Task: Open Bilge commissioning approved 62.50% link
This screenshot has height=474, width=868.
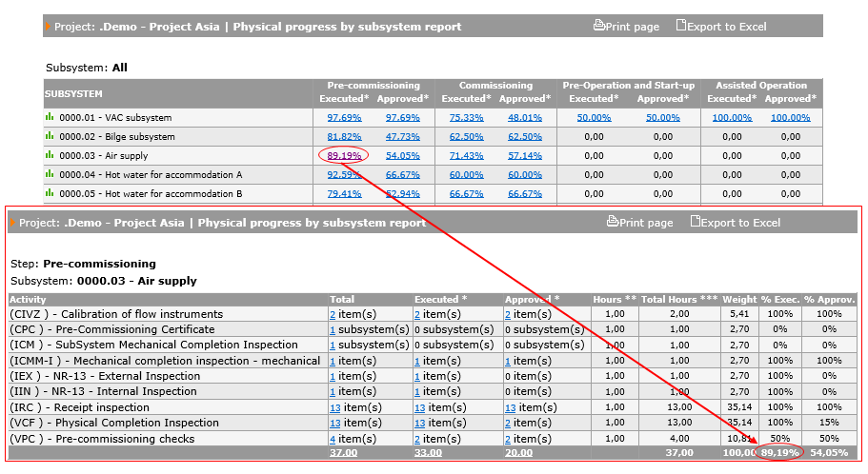Action: coord(525,137)
